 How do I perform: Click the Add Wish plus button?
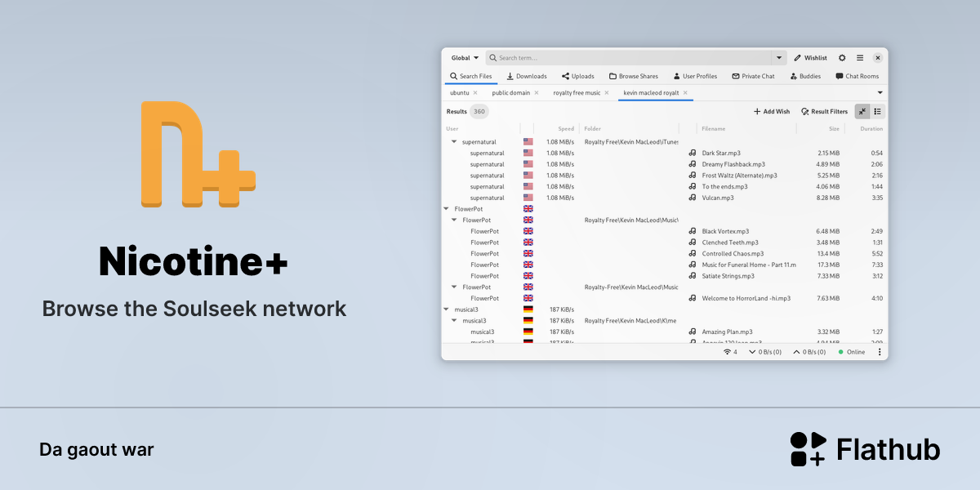[772, 112]
